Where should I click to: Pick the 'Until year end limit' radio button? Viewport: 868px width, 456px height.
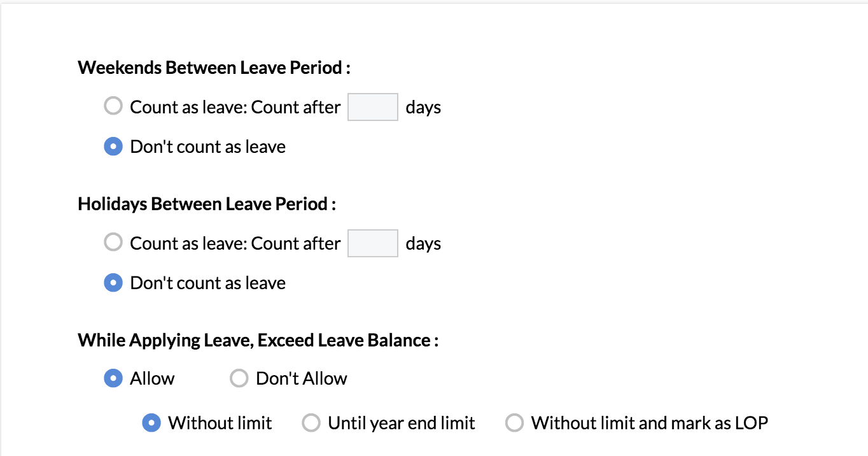coord(311,424)
